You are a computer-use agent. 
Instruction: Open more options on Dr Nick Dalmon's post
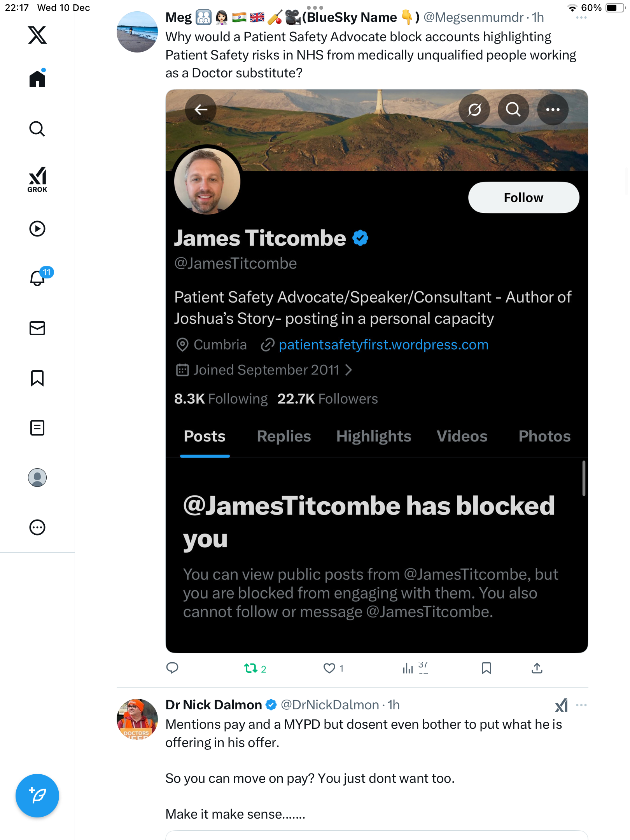581,705
